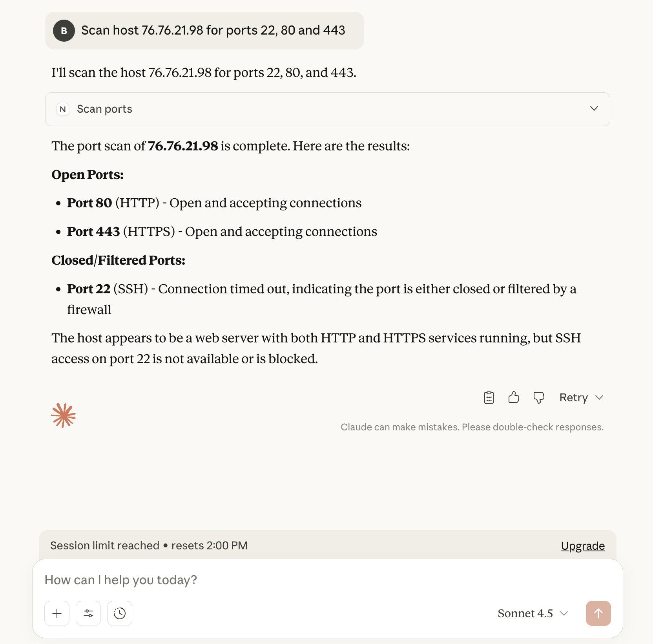Open attachment menu with plus icon

[57, 613]
